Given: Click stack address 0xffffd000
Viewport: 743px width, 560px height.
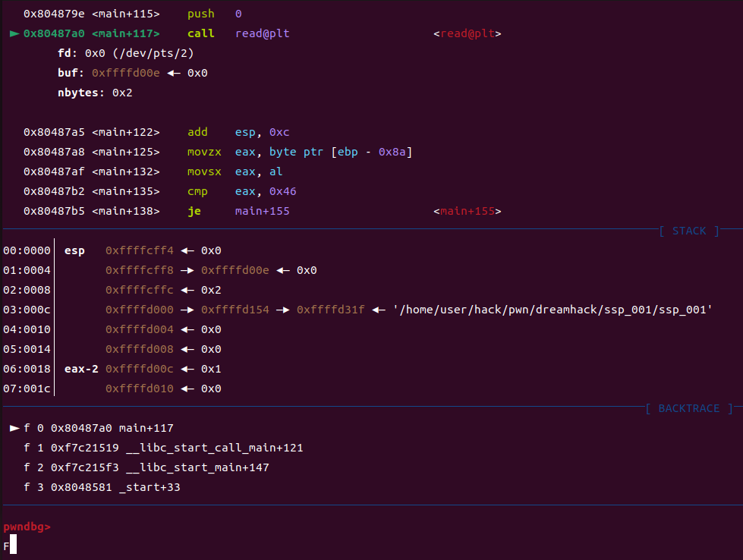Looking at the screenshot, I should tap(140, 310).
